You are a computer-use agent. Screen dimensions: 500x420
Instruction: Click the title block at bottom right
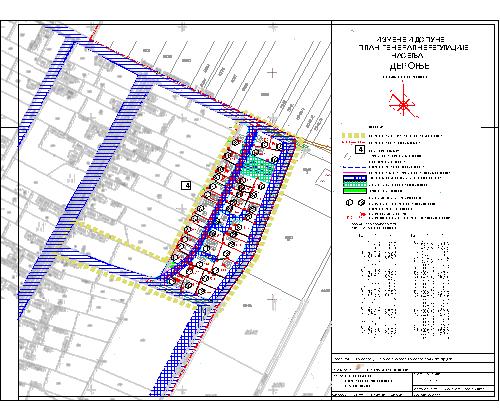tap(413, 375)
